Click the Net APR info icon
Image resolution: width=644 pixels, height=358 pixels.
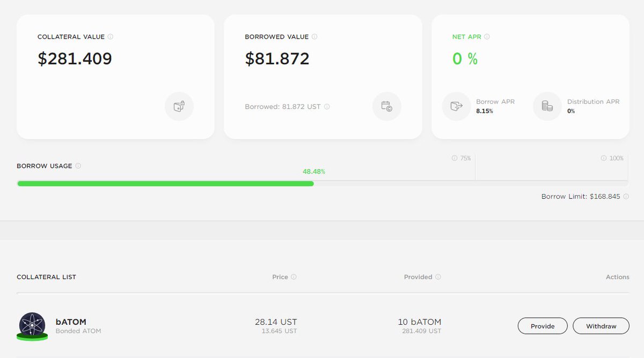tap(487, 37)
